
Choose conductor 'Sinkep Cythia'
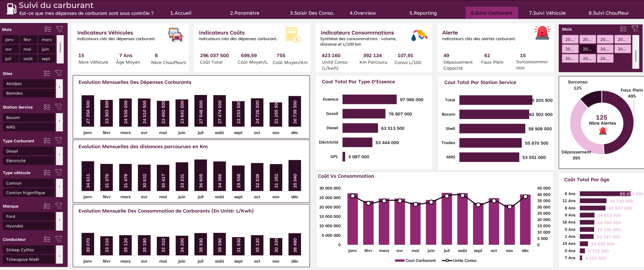pos(29,250)
